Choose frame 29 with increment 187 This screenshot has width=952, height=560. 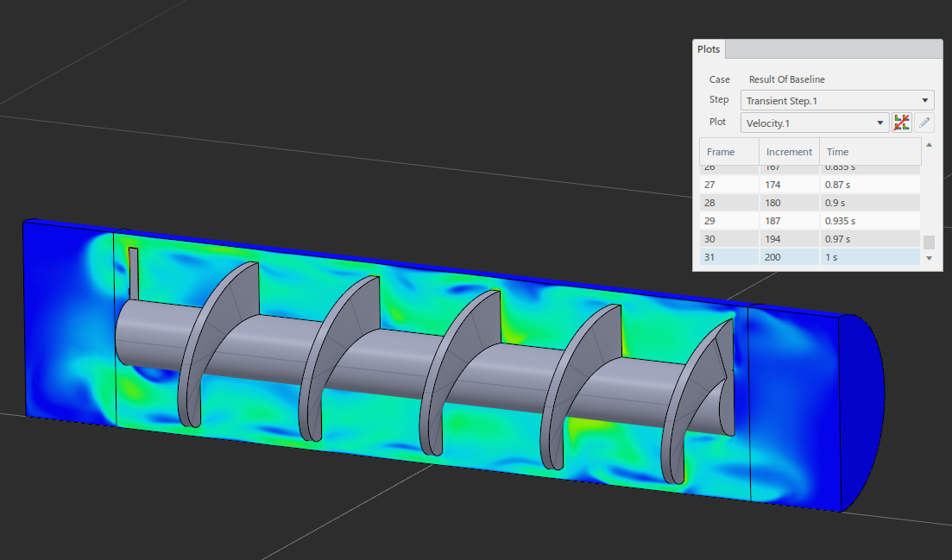[809, 221]
